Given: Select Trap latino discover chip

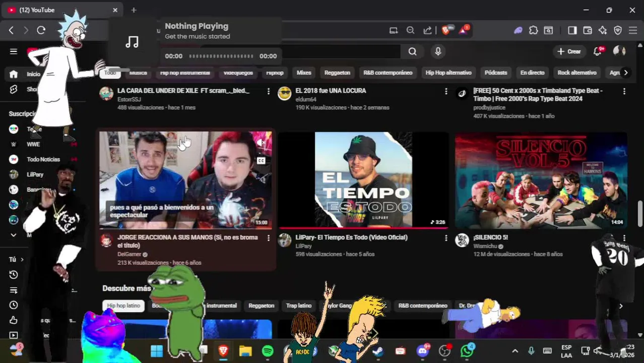Looking at the screenshot, I should 299,306.
